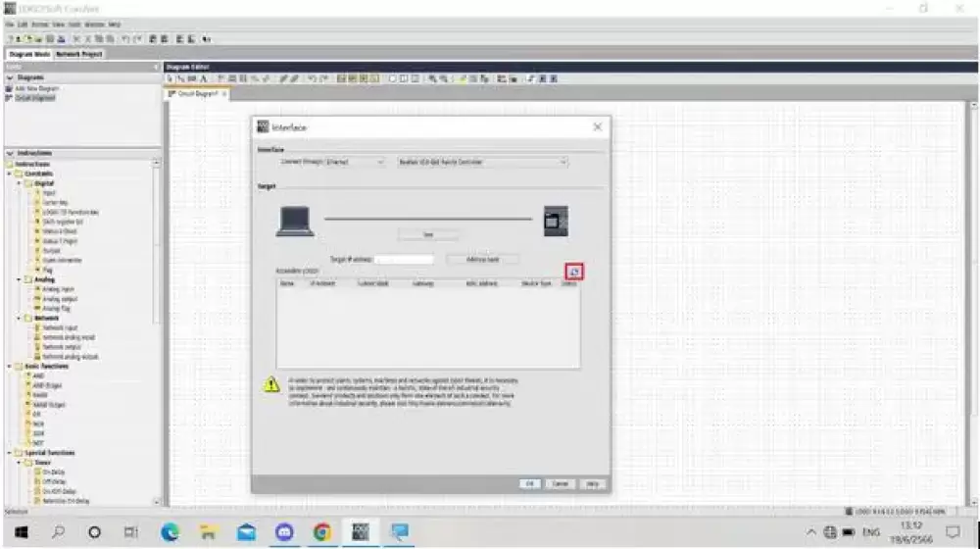The height and width of the screenshot is (549, 980).
Task: Confirm the Interface dialog with OK
Action: (529, 484)
